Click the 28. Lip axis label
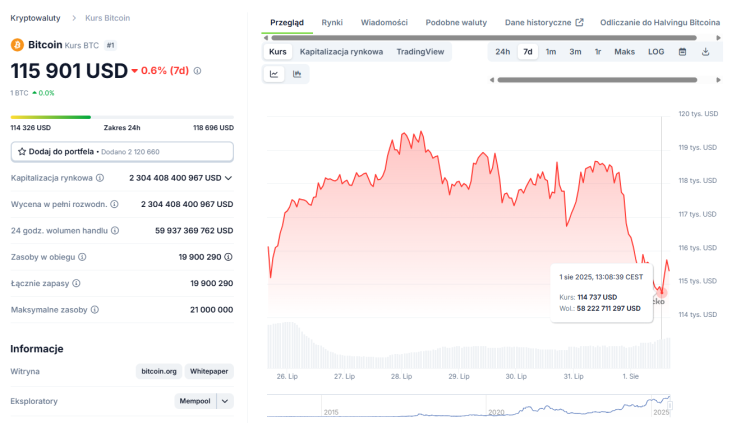This screenshot has height=423, width=750. (401, 377)
